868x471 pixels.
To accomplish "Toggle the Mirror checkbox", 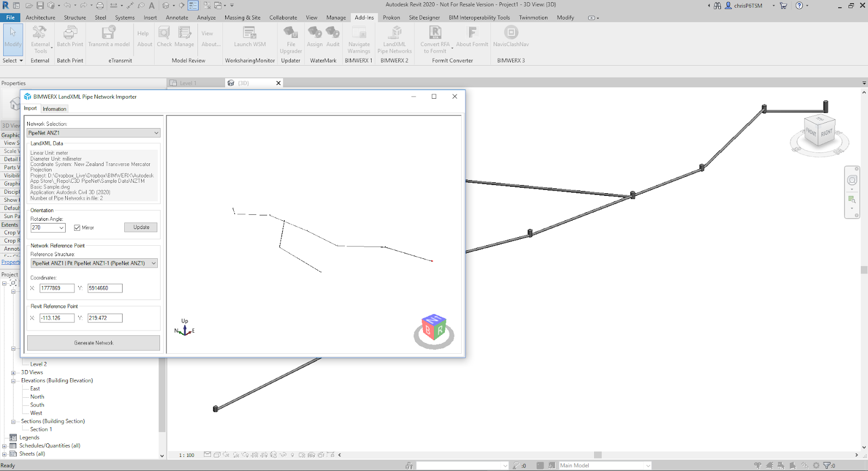I will (77, 228).
